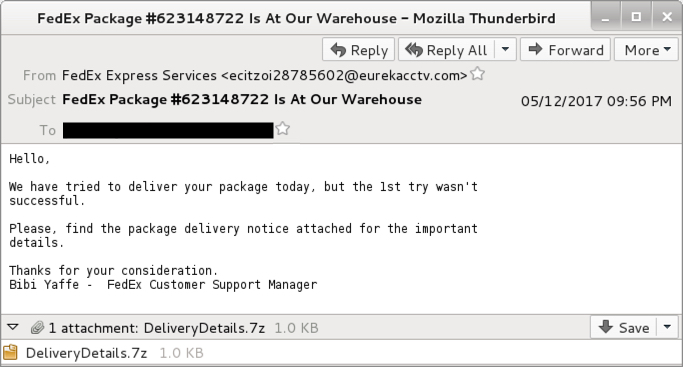Open the Save attachment dropdown arrow
The image size is (683, 367).
pyautogui.click(x=667, y=327)
